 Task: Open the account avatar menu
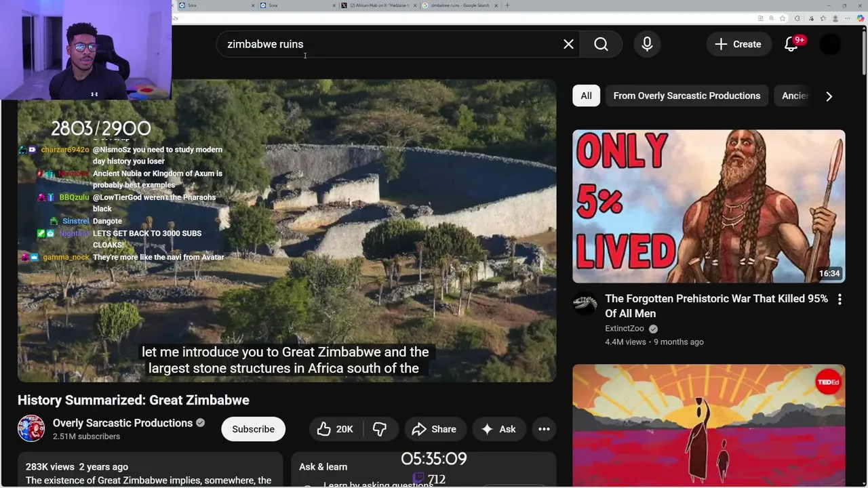(830, 44)
